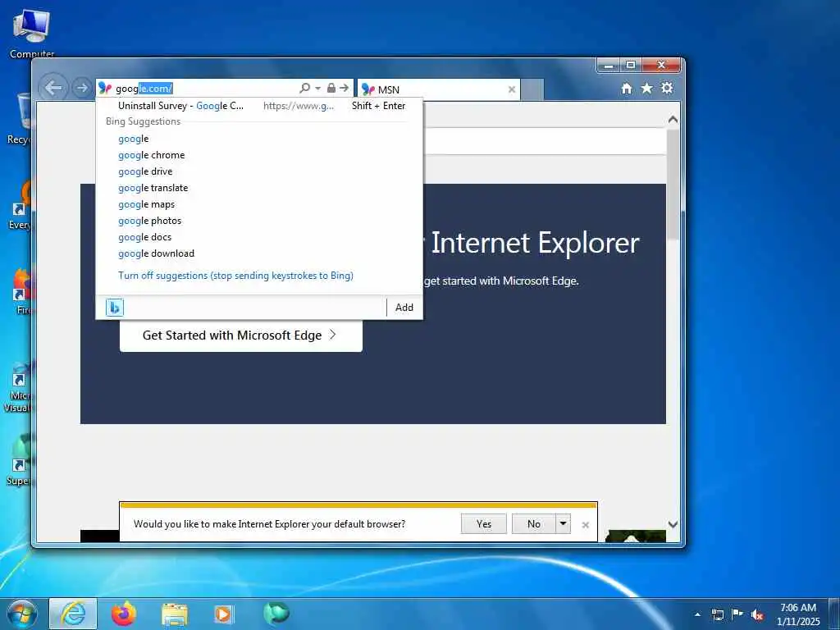
Task: Choose the 'google translate' suggestion
Action: tap(153, 188)
